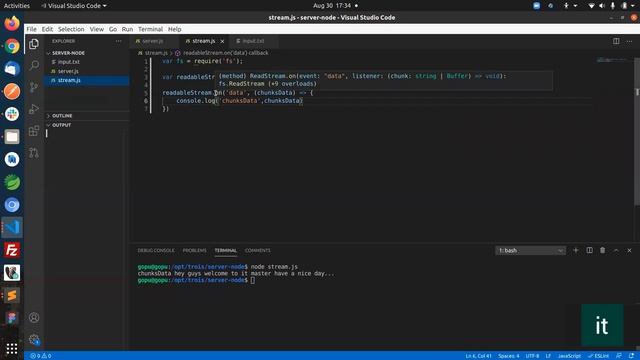Open editor More Actions ellipsis
The image size is (640, 360).
[x=629, y=41]
